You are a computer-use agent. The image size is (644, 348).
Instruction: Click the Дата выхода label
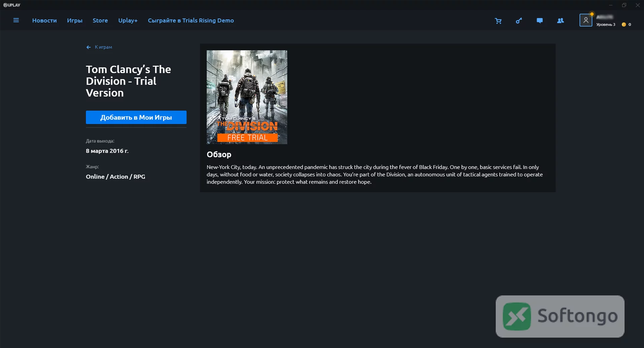pyautogui.click(x=100, y=141)
